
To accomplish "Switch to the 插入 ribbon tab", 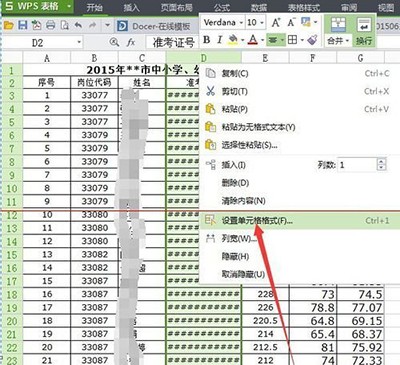I will (132, 7).
